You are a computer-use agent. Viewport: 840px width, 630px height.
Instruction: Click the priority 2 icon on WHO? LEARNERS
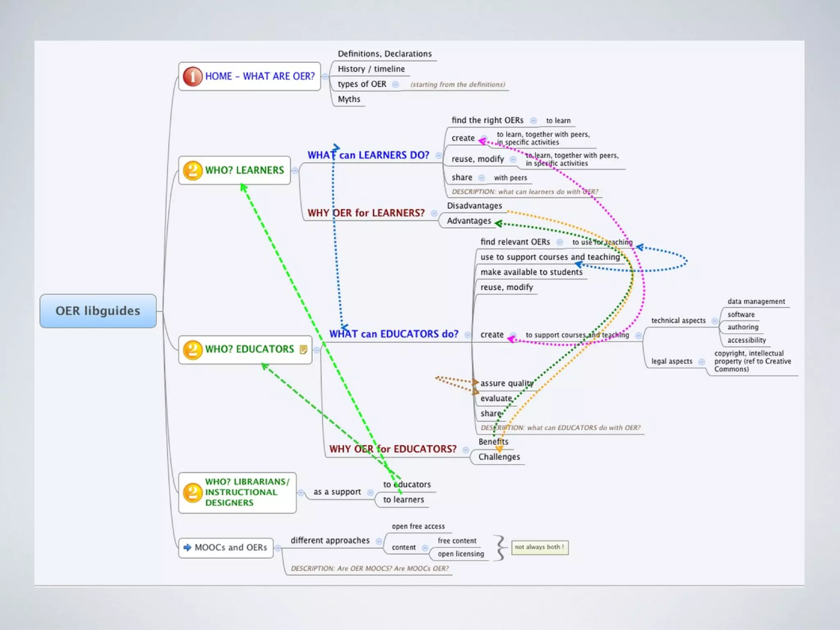tap(192, 171)
